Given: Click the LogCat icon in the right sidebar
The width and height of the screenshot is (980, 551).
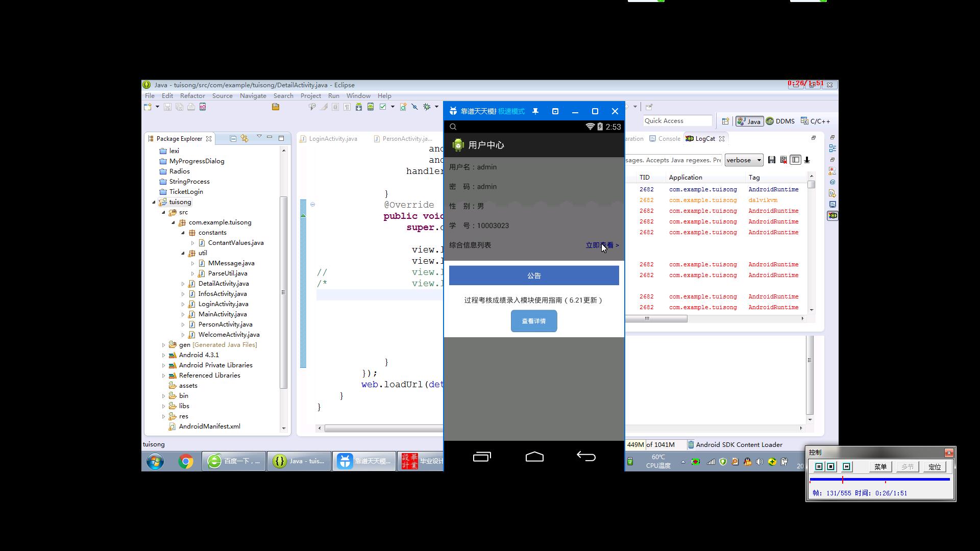Looking at the screenshot, I should [832, 216].
